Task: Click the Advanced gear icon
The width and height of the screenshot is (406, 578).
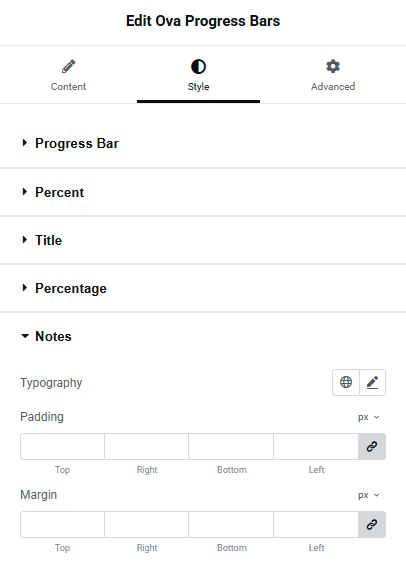Action: [333, 67]
